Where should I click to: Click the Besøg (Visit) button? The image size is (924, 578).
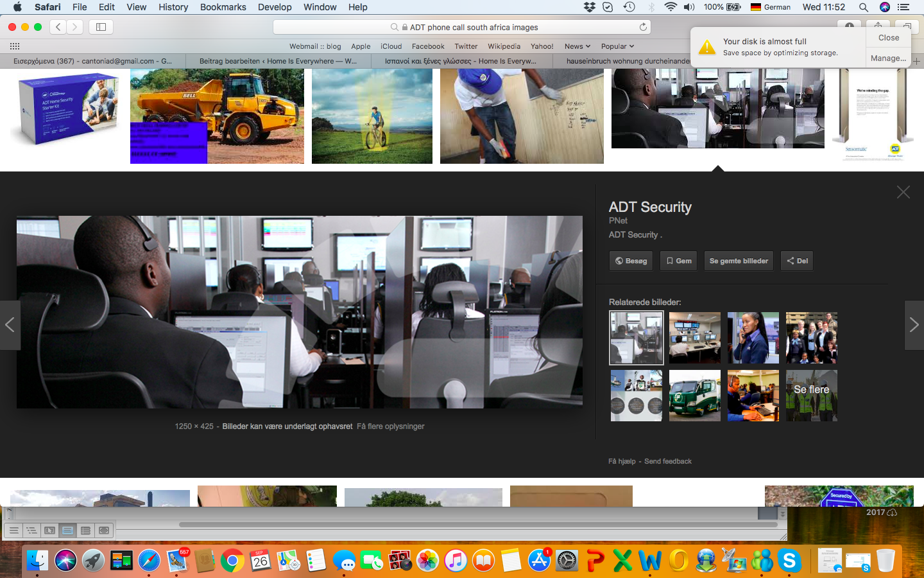631,261
